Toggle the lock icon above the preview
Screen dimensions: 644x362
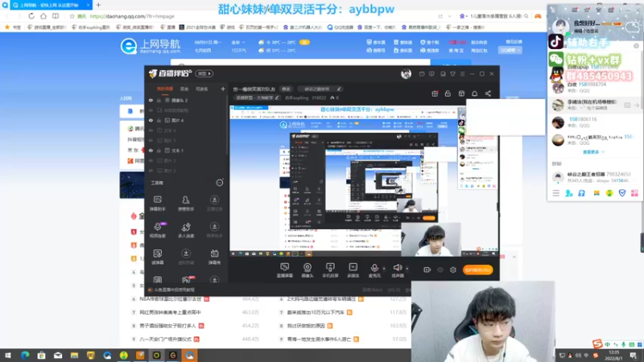pos(448,93)
